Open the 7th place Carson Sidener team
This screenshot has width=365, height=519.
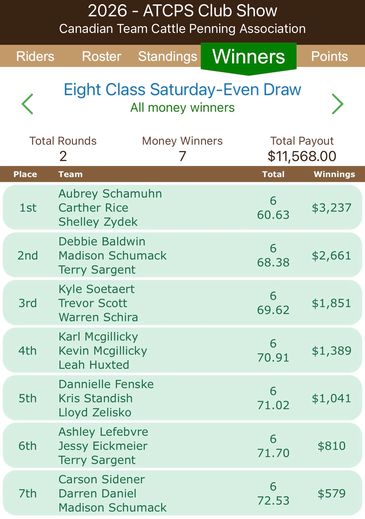tap(182, 494)
